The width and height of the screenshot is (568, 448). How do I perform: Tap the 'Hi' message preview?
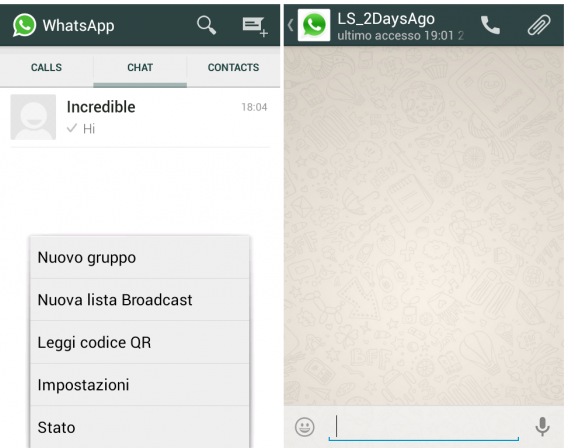89,129
